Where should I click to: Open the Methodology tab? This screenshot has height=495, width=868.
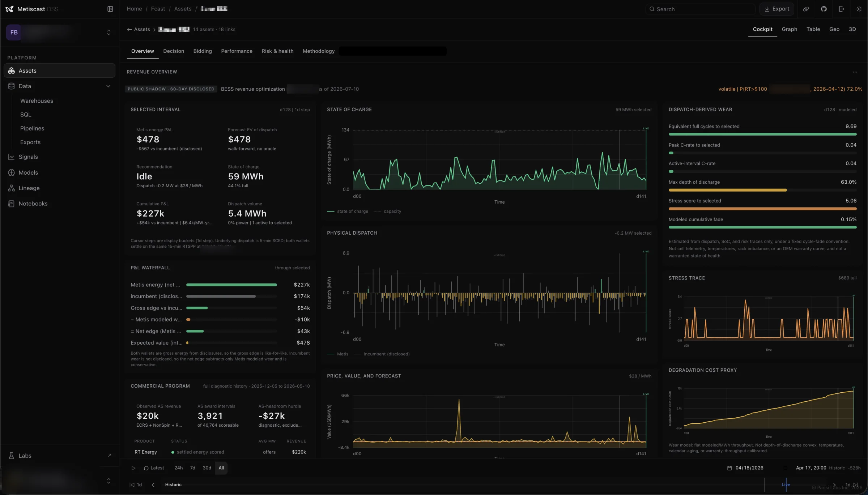[319, 51]
